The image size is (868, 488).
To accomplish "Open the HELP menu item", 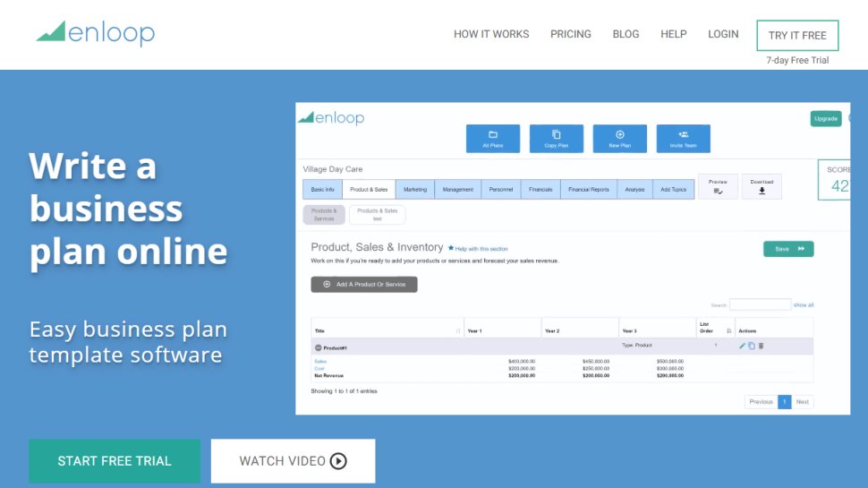I will click(673, 34).
